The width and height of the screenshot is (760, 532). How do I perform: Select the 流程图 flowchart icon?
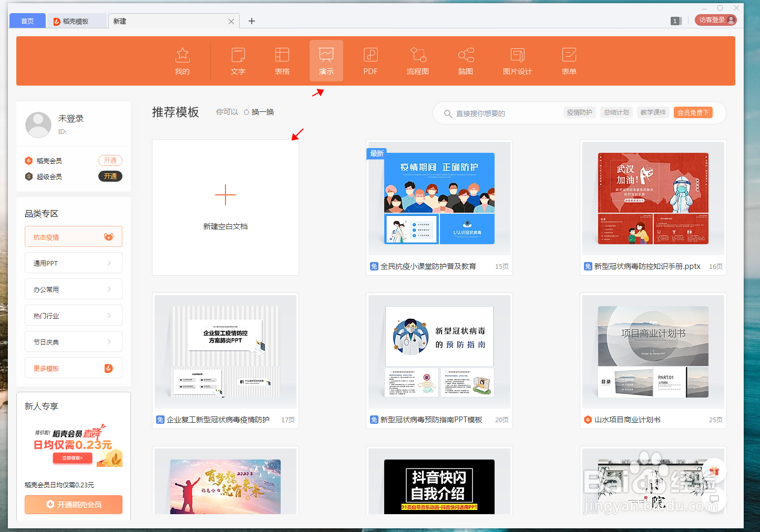417,59
